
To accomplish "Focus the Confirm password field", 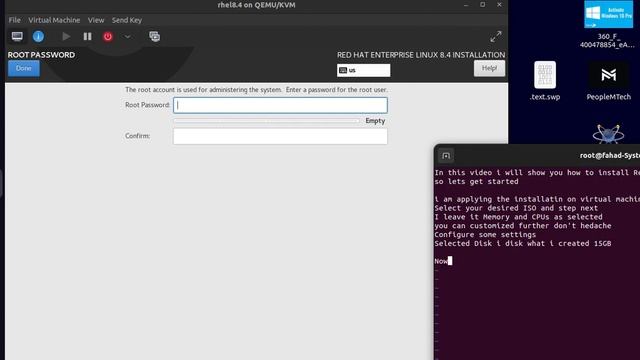I will [x=280, y=136].
